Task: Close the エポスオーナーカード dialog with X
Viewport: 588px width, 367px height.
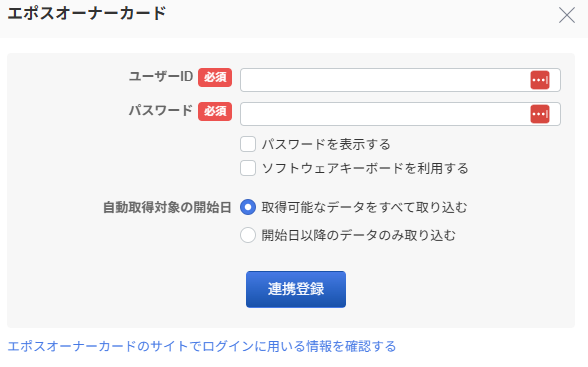Action: 567,15
